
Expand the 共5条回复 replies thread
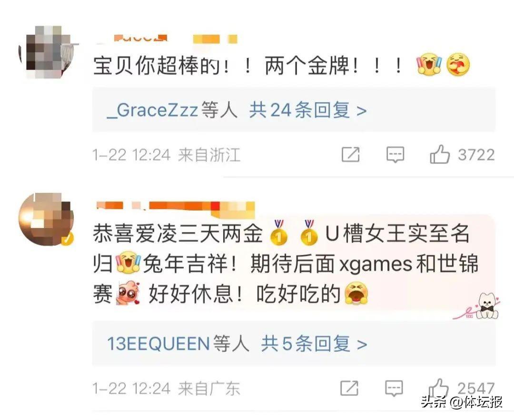pyautogui.click(x=314, y=344)
